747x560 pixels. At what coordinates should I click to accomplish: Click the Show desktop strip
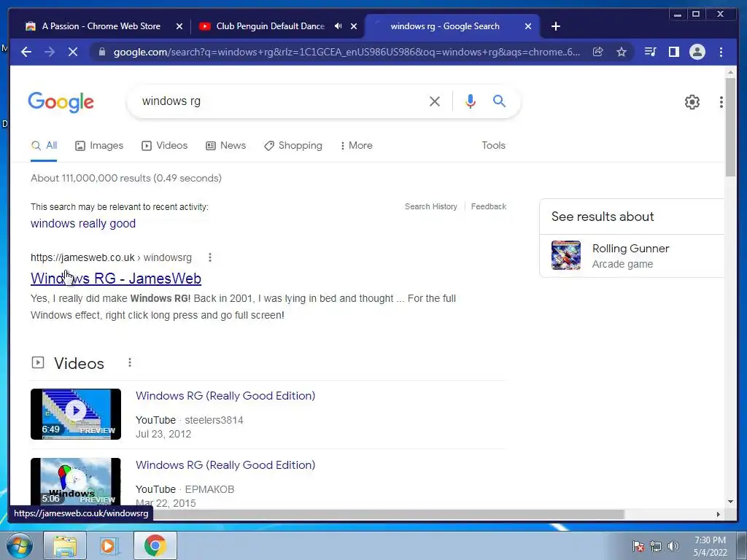point(742,545)
